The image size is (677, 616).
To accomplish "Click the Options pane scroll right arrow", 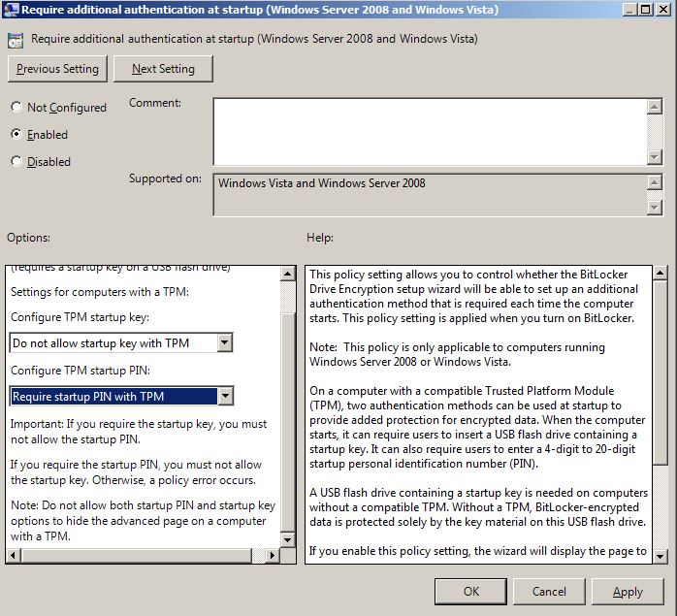I will pos(272,556).
